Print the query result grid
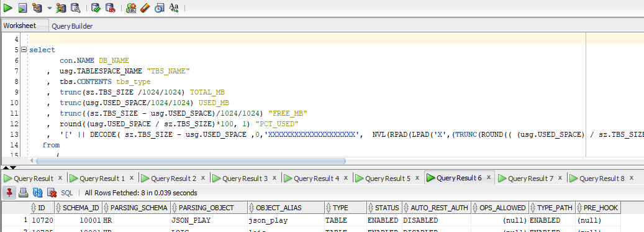Image resolution: width=644 pixels, height=232 pixels. pos(24,193)
